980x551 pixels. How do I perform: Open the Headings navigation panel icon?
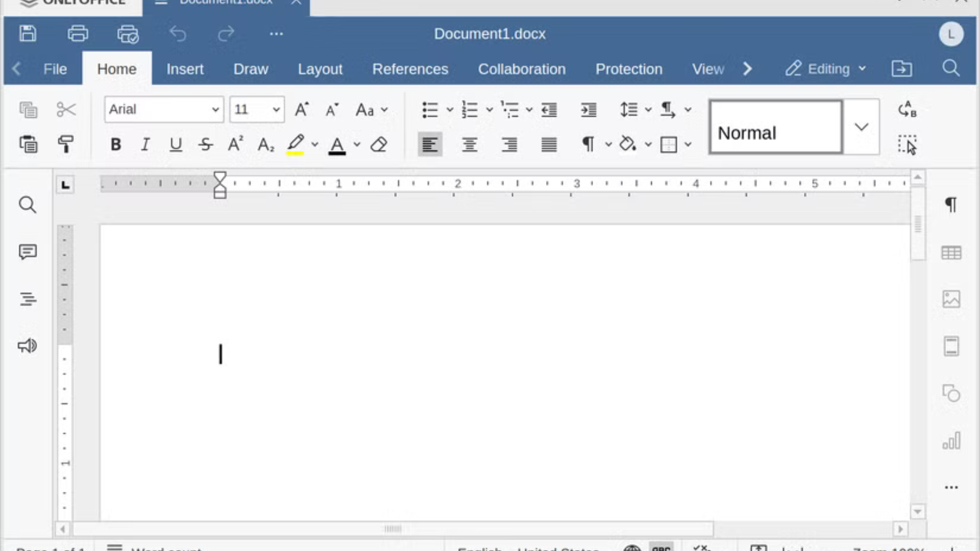[x=28, y=298]
